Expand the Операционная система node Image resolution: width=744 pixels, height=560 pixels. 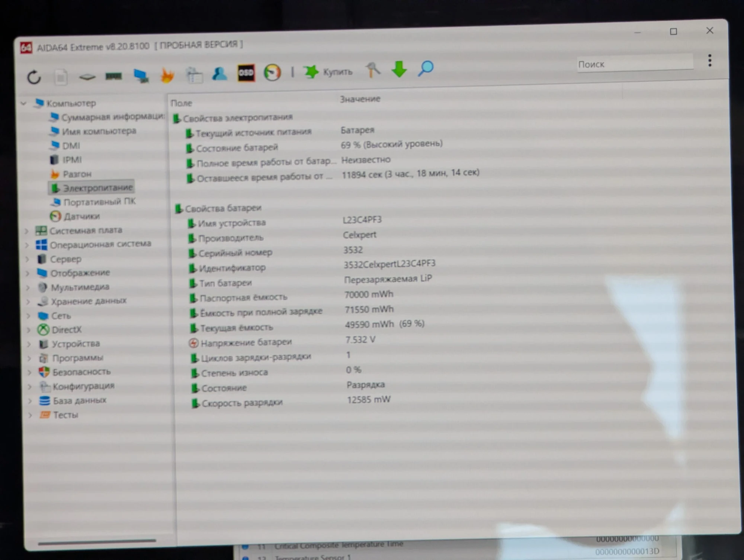27,245
